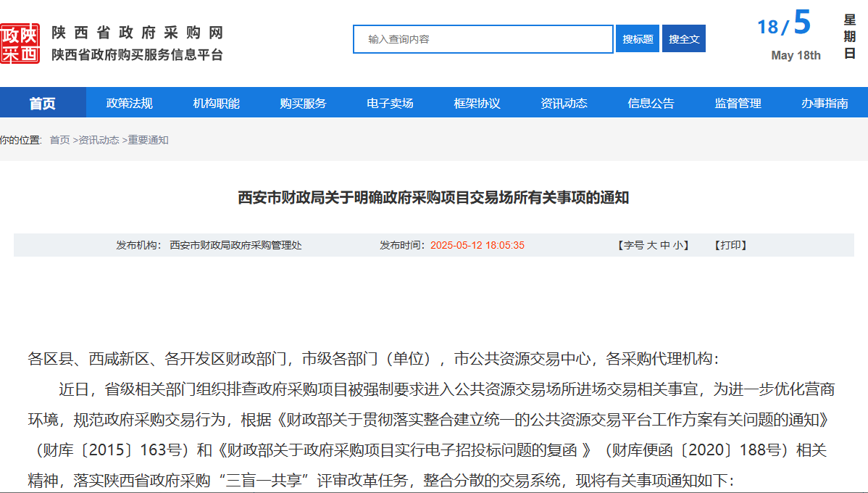Open the 信息公告 menu item

(x=651, y=103)
